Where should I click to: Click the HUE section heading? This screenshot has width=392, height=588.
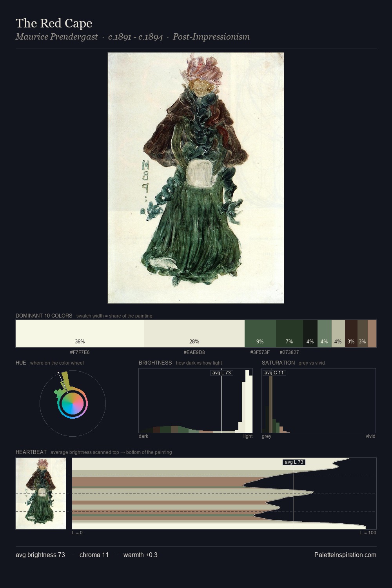pyautogui.click(x=21, y=363)
